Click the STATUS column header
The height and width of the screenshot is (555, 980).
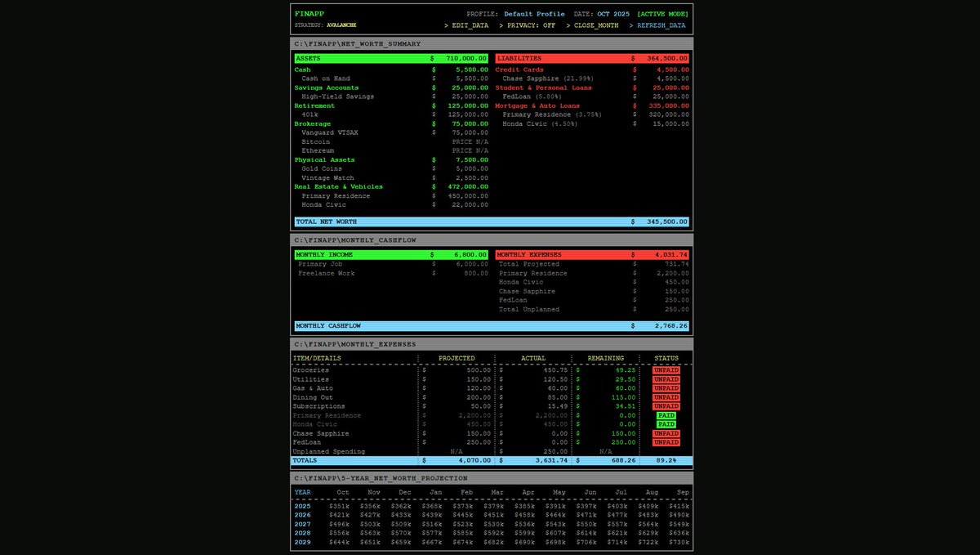[x=666, y=358]
